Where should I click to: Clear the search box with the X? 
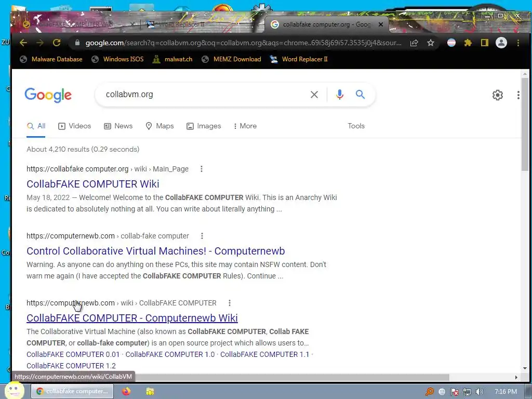click(314, 95)
